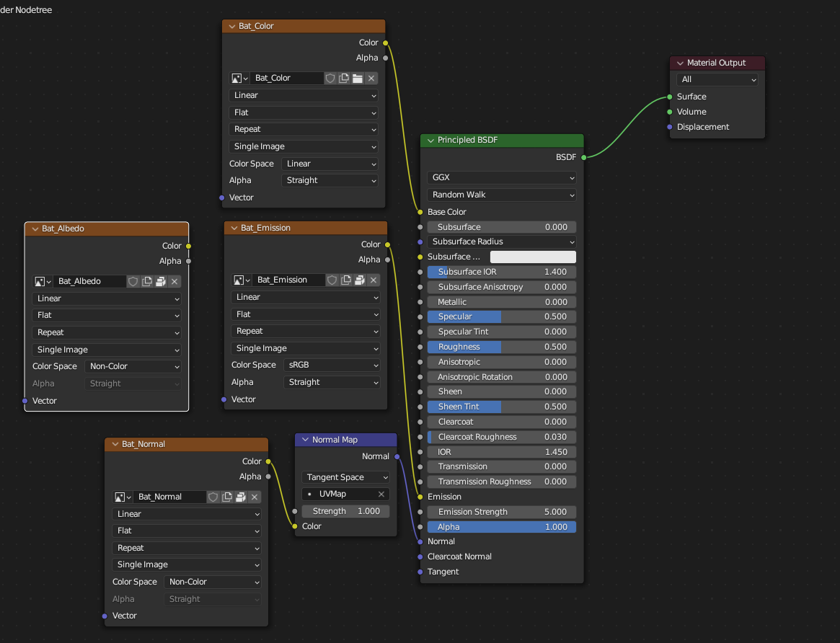Screen dimensions: 840x643
Task: Click the packed-file icon in Bat_Emission node
Action: 360,280
